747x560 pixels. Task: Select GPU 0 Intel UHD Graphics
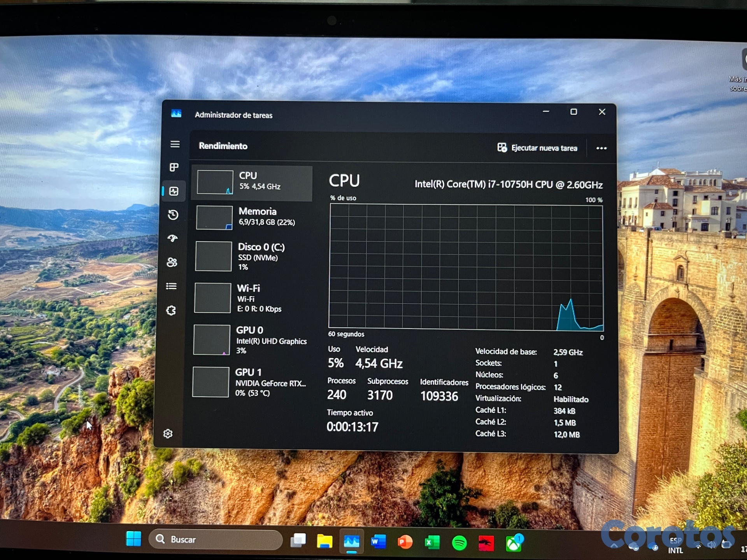point(251,340)
